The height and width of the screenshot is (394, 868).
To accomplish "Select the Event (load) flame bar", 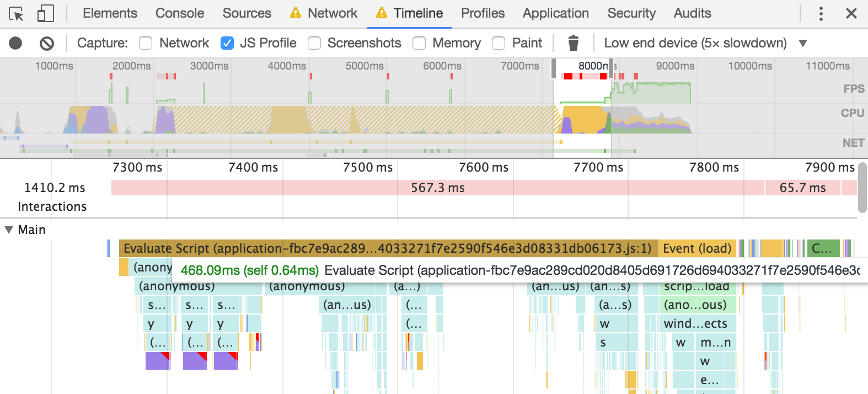I will tap(697, 248).
